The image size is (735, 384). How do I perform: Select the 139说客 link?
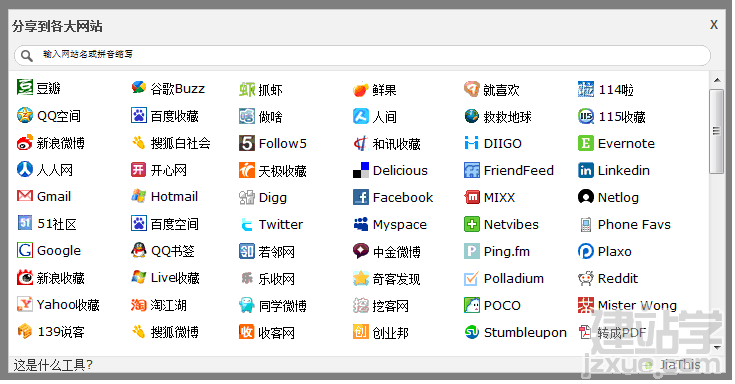click(61, 332)
